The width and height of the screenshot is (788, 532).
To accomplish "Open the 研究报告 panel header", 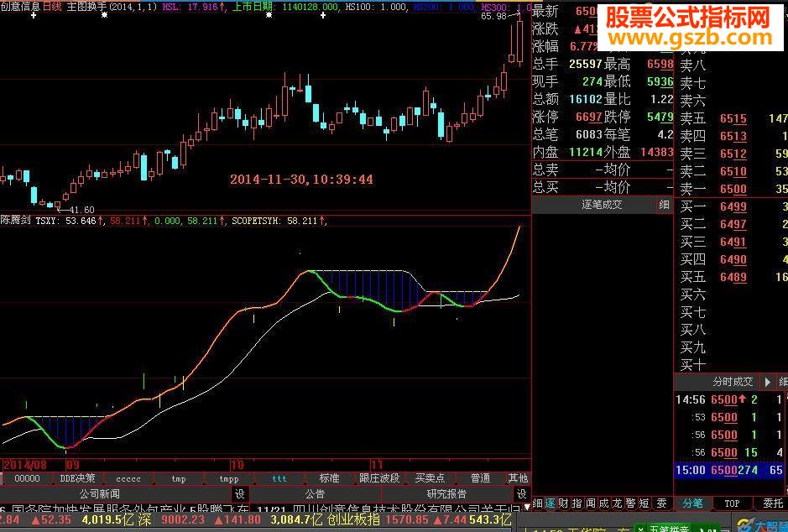I will coord(446,494).
